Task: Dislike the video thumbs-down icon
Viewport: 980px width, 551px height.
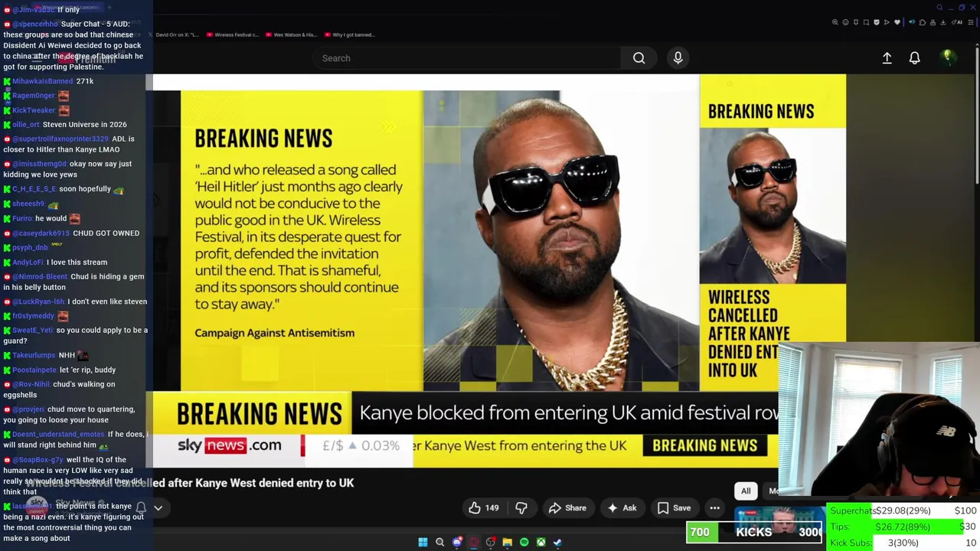Action: (x=521, y=507)
